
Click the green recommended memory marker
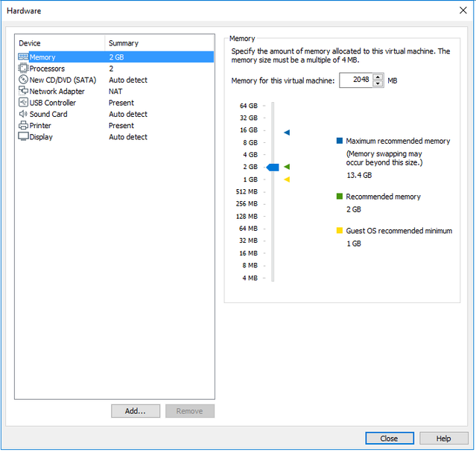click(x=287, y=167)
